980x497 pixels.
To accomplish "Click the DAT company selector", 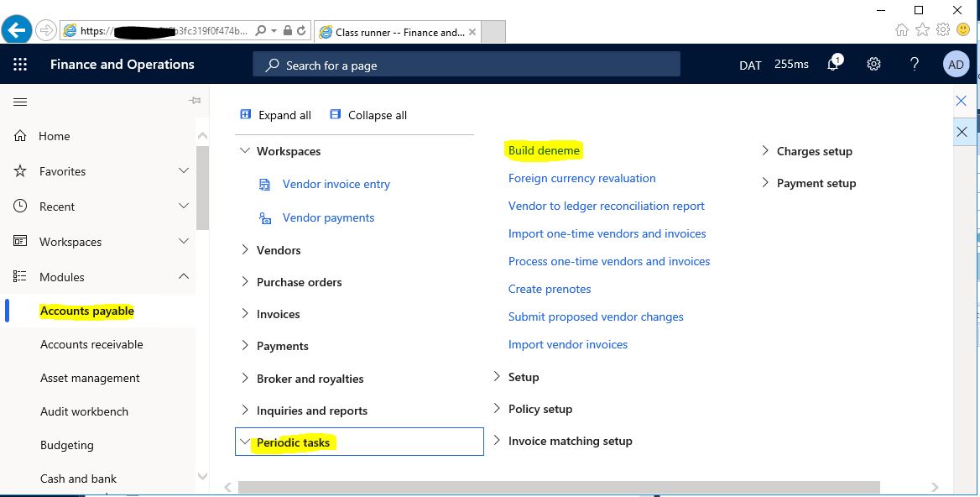I will (x=750, y=65).
